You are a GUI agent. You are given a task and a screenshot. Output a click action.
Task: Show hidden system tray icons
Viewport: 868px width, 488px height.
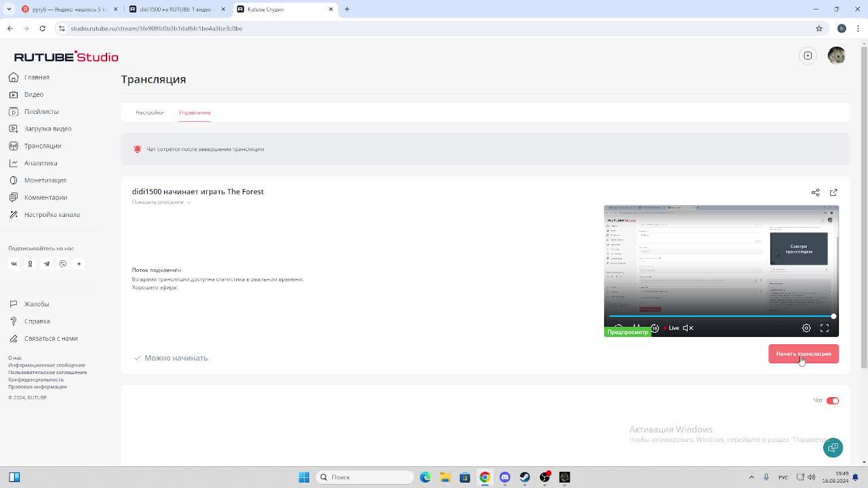click(x=751, y=477)
